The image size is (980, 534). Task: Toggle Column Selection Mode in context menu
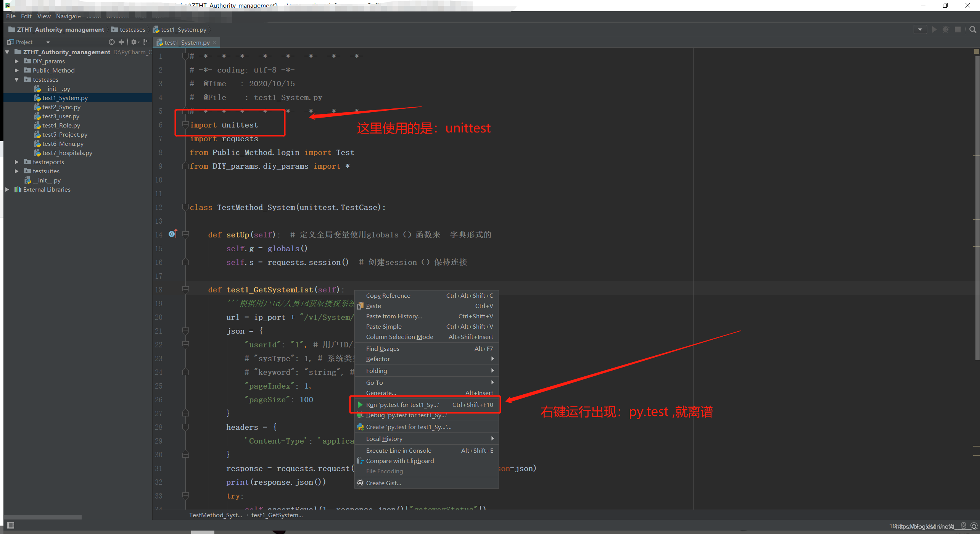426,337
